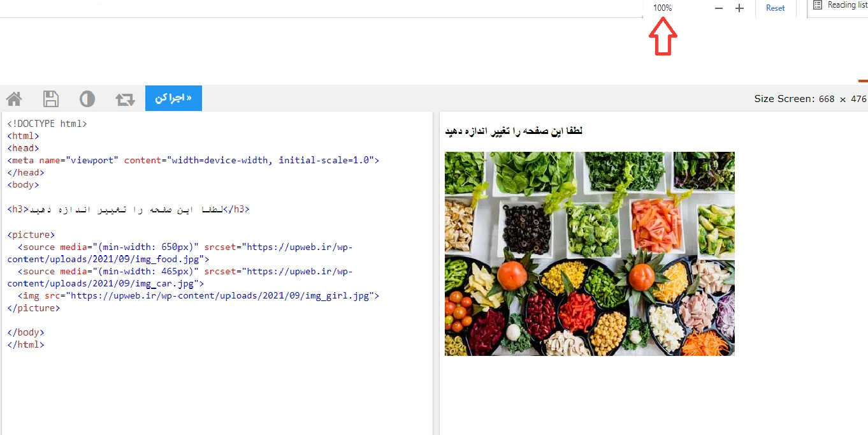This screenshot has height=435, width=868.
Task: Increase zoom with the plus button
Action: (x=739, y=8)
